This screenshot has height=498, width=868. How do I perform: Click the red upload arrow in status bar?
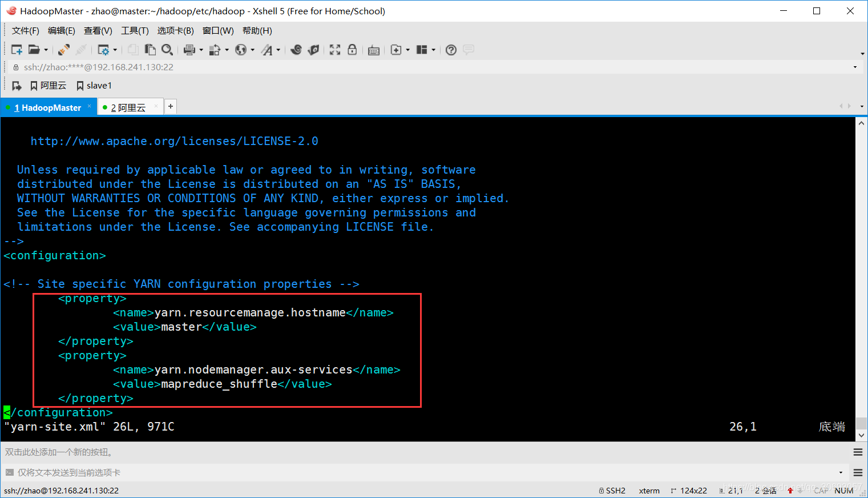point(790,491)
